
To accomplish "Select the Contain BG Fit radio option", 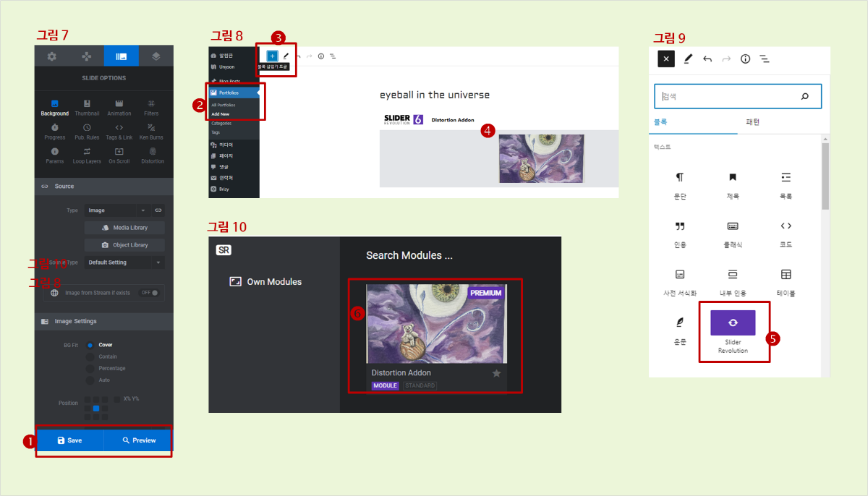I will [90, 356].
